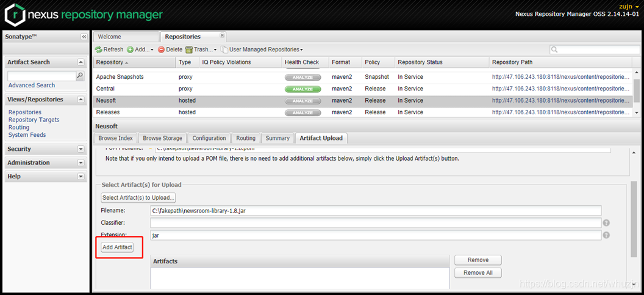644x295 pixels.
Task: Click Analyze button for Neusoft row
Action: pyautogui.click(x=302, y=101)
